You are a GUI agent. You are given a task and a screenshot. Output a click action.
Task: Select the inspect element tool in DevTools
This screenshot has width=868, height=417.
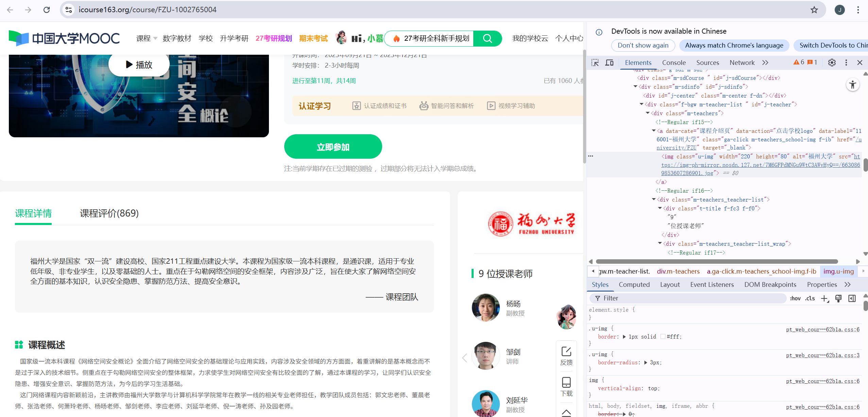595,63
